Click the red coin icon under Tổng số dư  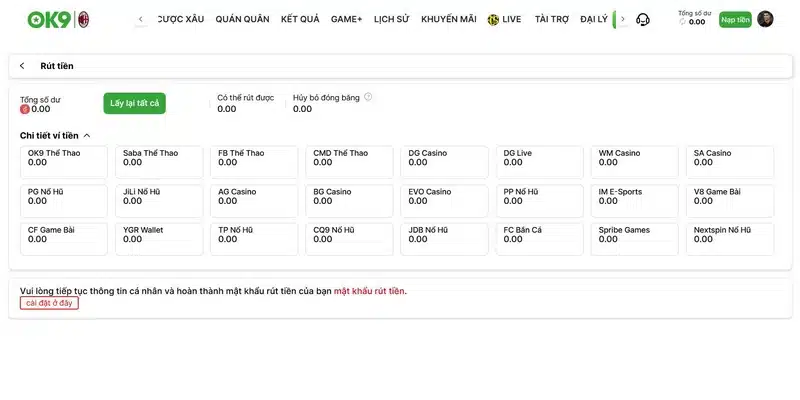[24, 109]
